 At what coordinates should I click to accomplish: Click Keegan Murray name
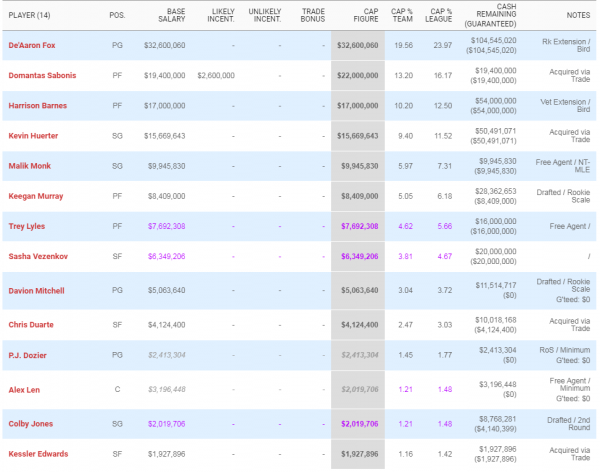click(37, 197)
